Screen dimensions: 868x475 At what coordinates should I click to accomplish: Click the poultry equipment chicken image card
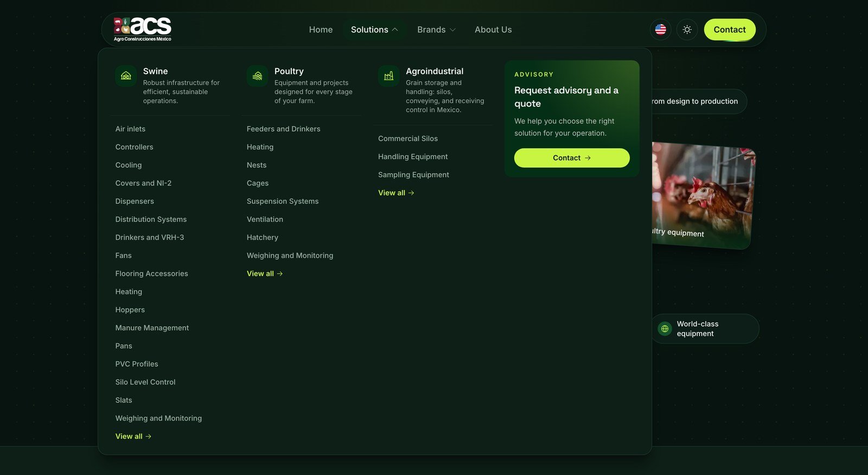[703, 195]
